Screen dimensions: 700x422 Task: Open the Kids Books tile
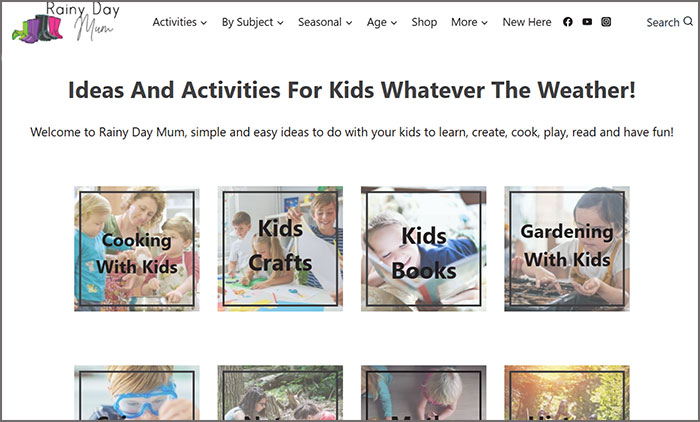click(423, 249)
